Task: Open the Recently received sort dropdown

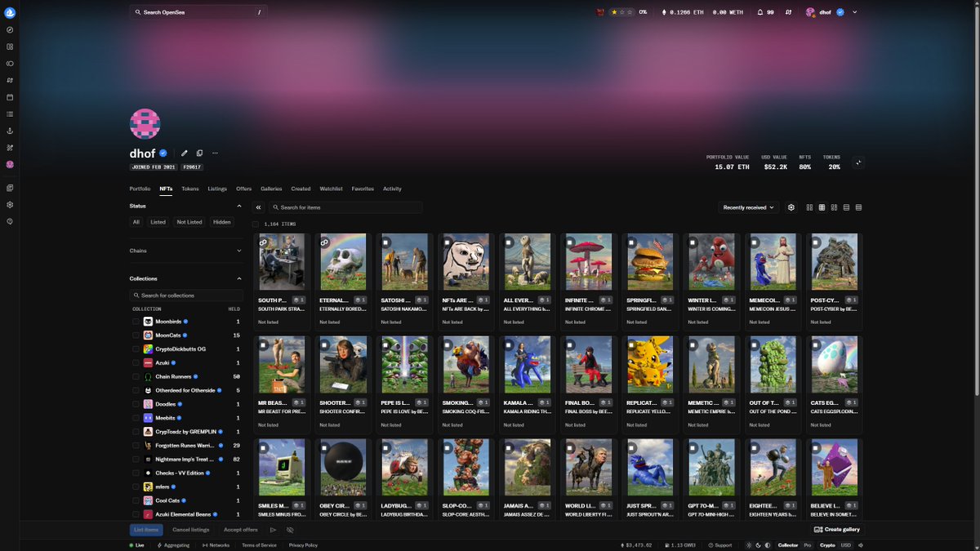Action: (749, 207)
